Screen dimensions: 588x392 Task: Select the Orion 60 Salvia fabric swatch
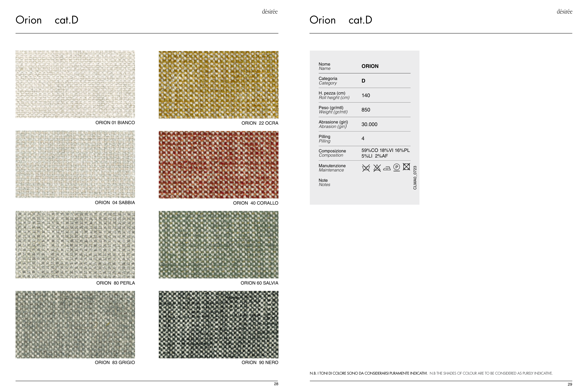click(218, 245)
